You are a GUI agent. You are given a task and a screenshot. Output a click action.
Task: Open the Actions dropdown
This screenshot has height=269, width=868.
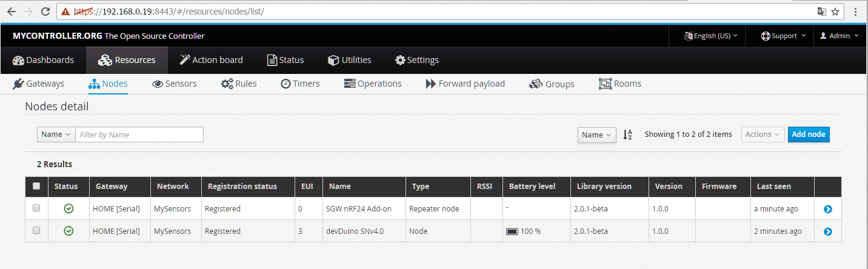(x=763, y=134)
